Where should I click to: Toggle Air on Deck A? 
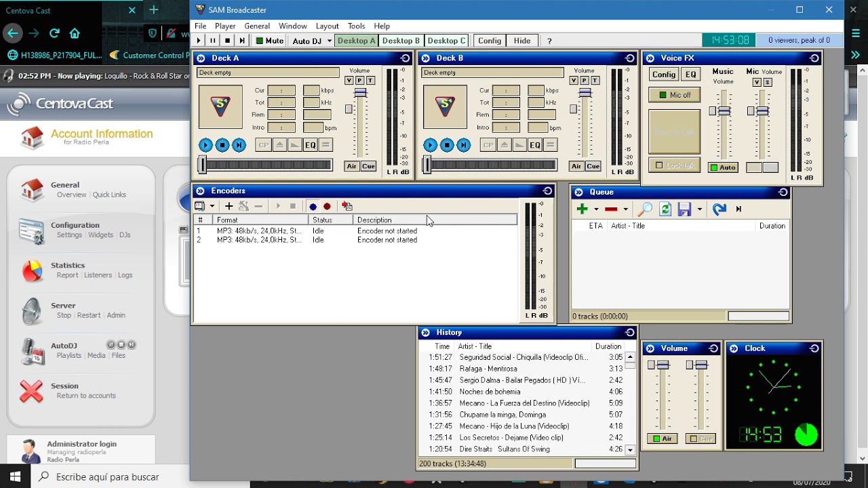click(351, 166)
